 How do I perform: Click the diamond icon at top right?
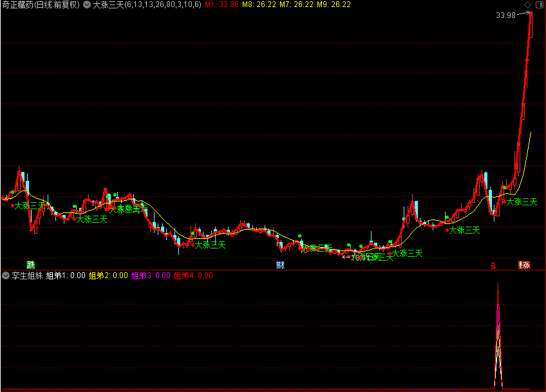pos(527,5)
